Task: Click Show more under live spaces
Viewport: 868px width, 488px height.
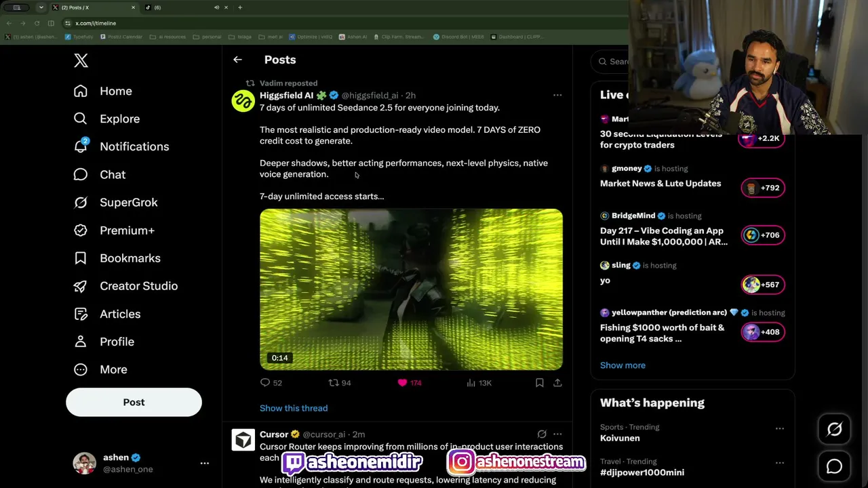Action: [x=623, y=365]
